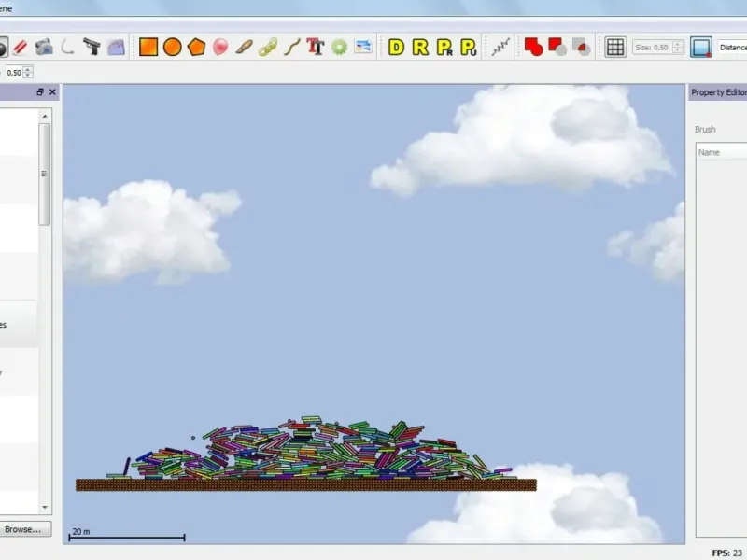Select the yellow chain tool
This screenshot has width=747, height=560.
(268, 48)
